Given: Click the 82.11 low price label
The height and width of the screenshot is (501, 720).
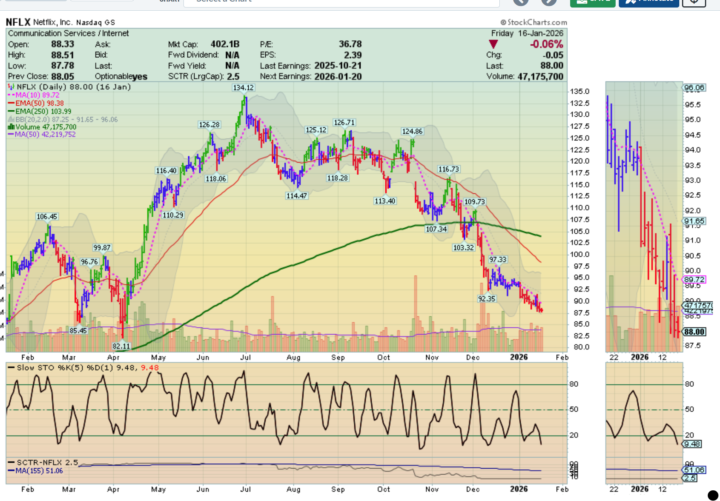Looking at the screenshot, I should pyautogui.click(x=121, y=346).
